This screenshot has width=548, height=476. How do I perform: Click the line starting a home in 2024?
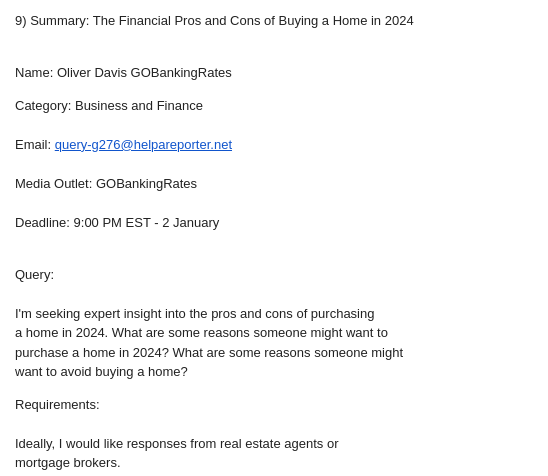pos(201,333)
